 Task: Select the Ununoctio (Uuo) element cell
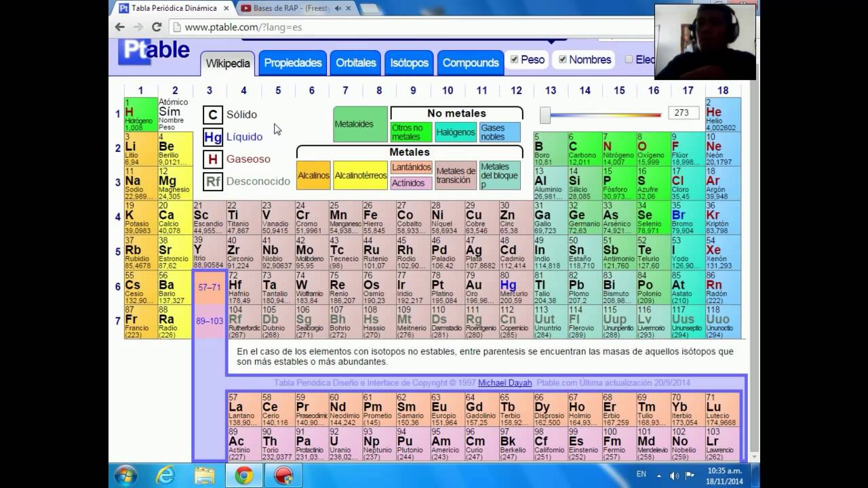[722, 321]
